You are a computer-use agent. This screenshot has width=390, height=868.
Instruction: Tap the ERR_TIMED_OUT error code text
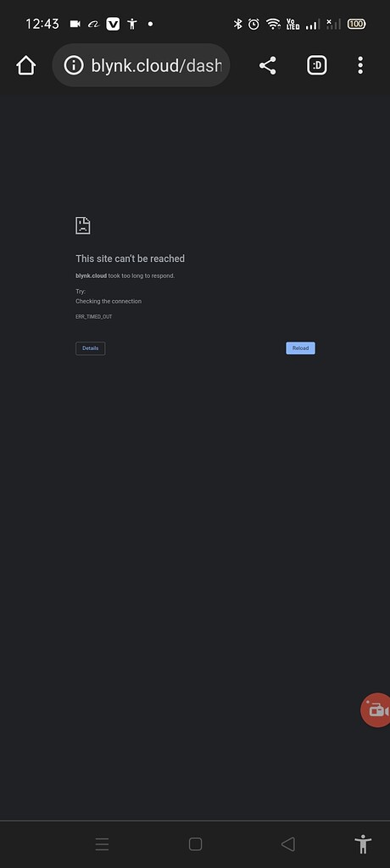93,317
